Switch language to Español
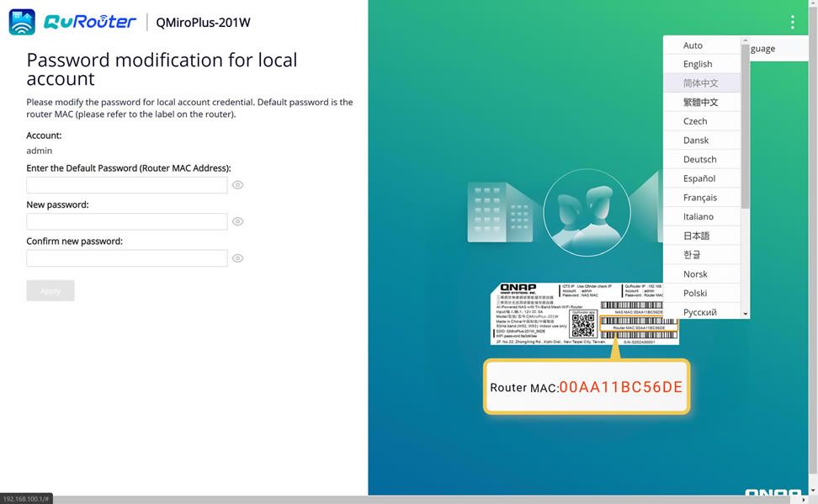Viewport: 818px width, 504px height. [x=702, y=178]
